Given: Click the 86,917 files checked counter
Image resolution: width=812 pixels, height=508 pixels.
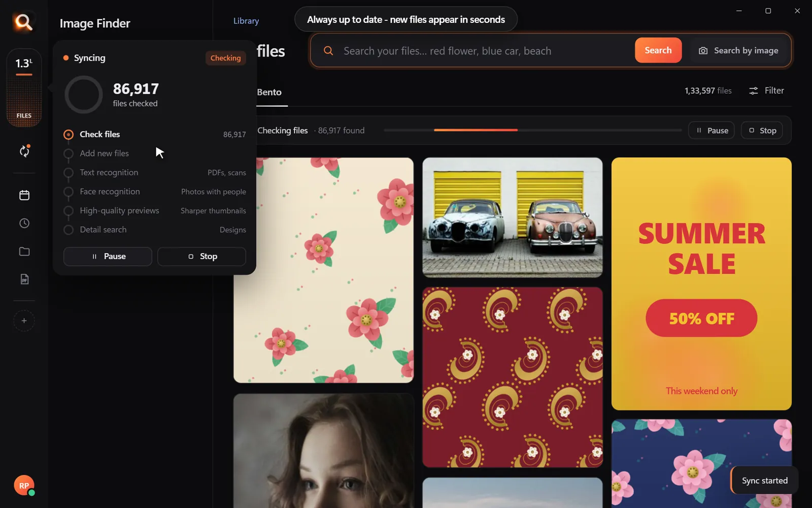Looking at the screenshot, I should [136, 95].
